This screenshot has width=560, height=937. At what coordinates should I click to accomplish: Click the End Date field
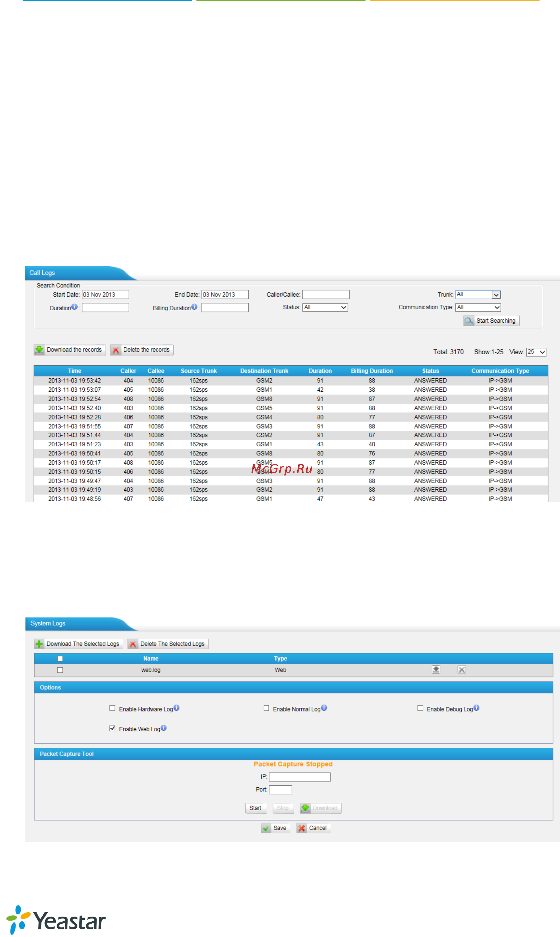[225, 294]
